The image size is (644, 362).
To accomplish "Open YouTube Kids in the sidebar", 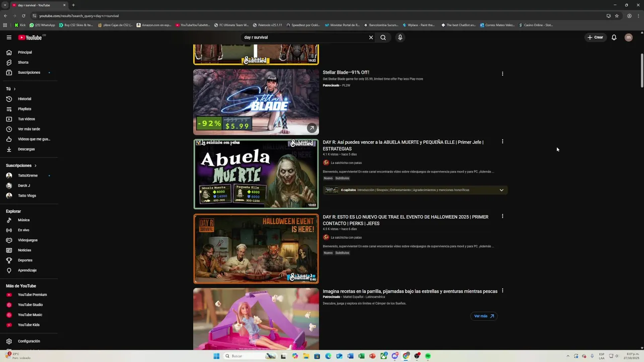I will click(x=29, y=325).
